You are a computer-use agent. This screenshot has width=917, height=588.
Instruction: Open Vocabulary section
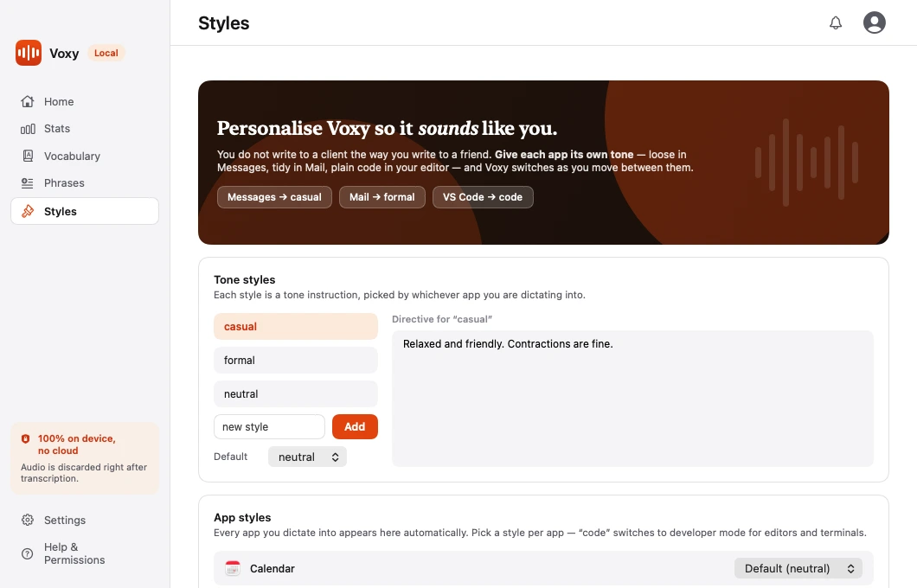[x=85, y=156]
